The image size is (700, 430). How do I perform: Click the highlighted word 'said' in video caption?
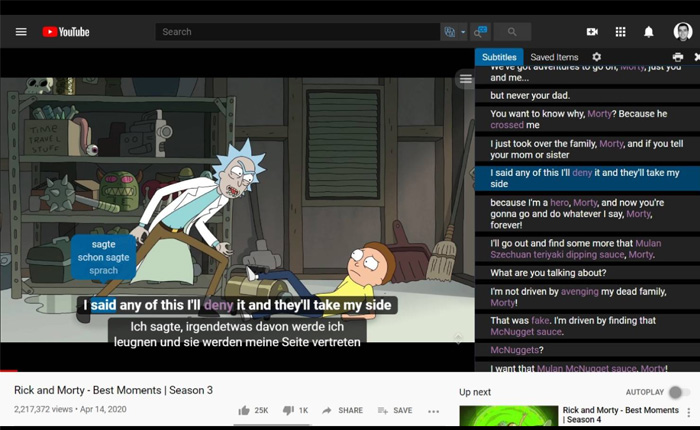point(103,305)
